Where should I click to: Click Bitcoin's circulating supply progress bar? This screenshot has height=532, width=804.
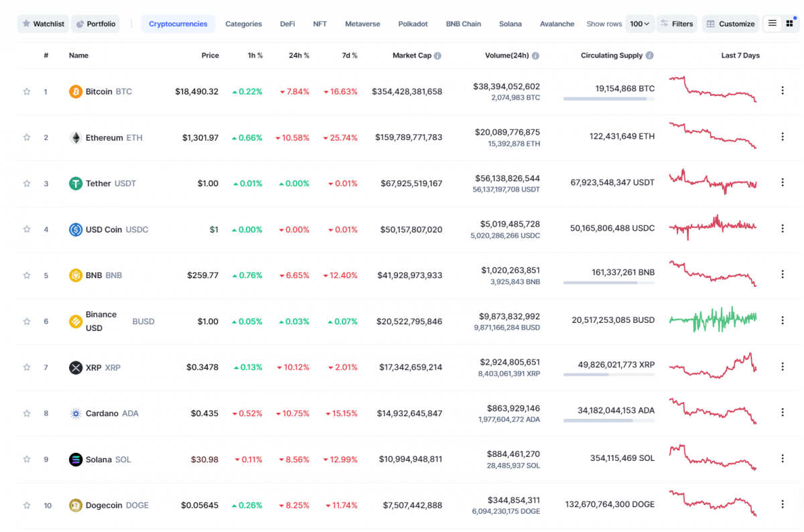click(608, 99)
